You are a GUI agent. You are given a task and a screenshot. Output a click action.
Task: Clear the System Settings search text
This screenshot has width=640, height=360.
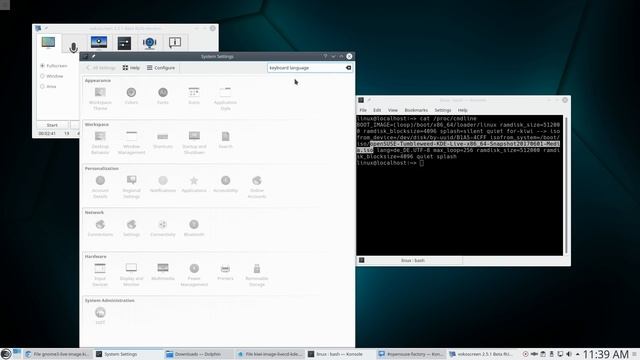coord(348,68)
